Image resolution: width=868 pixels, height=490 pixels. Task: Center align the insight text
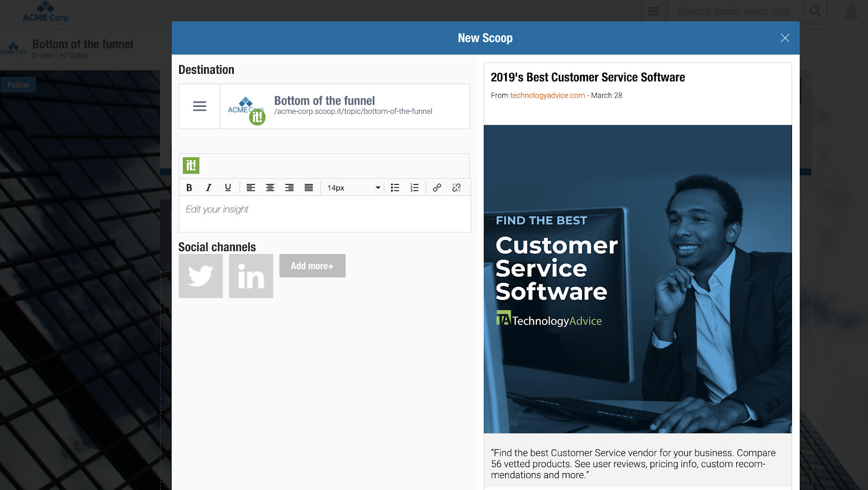(270, 188)
